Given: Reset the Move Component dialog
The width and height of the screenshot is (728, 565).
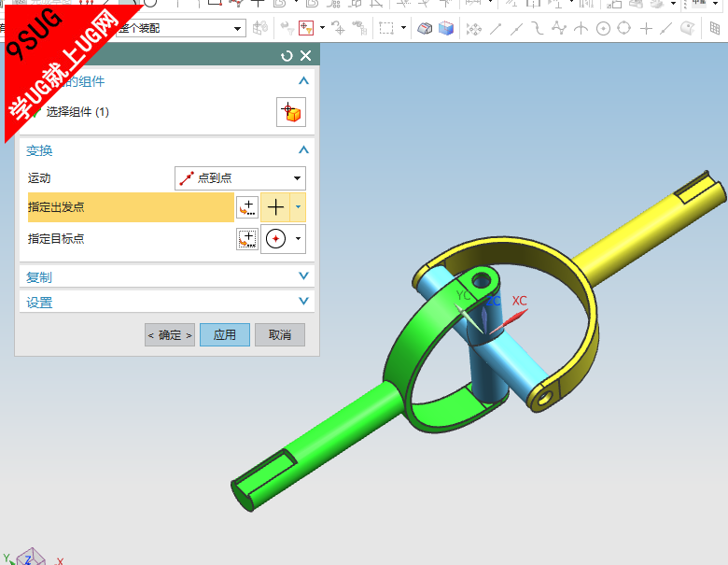Looking at the screenshot, I should 287,56.
